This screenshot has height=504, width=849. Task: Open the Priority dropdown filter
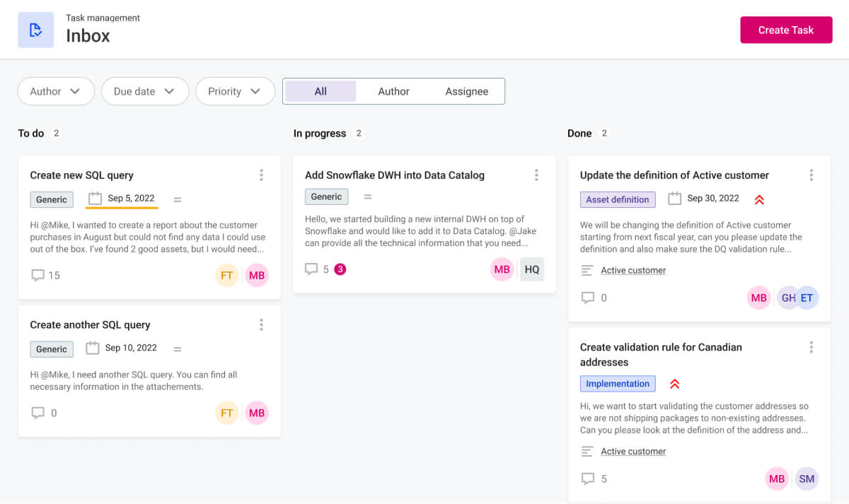(x=235, y=91)
